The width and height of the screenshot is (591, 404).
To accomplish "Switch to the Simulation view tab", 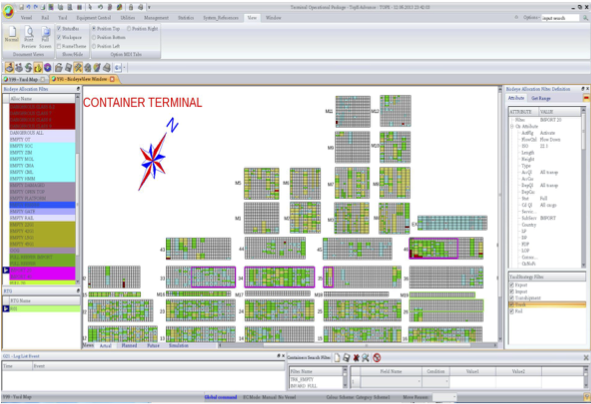I will (178, 345).
